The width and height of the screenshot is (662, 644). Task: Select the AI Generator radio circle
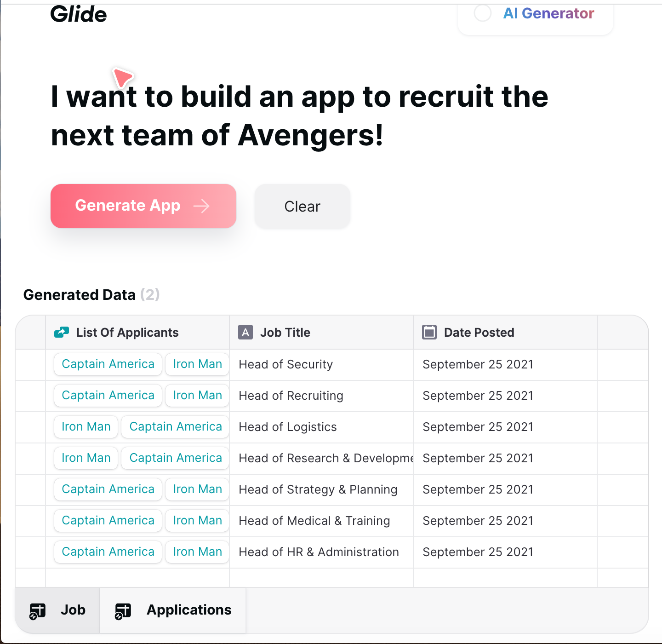click(483, 13)
